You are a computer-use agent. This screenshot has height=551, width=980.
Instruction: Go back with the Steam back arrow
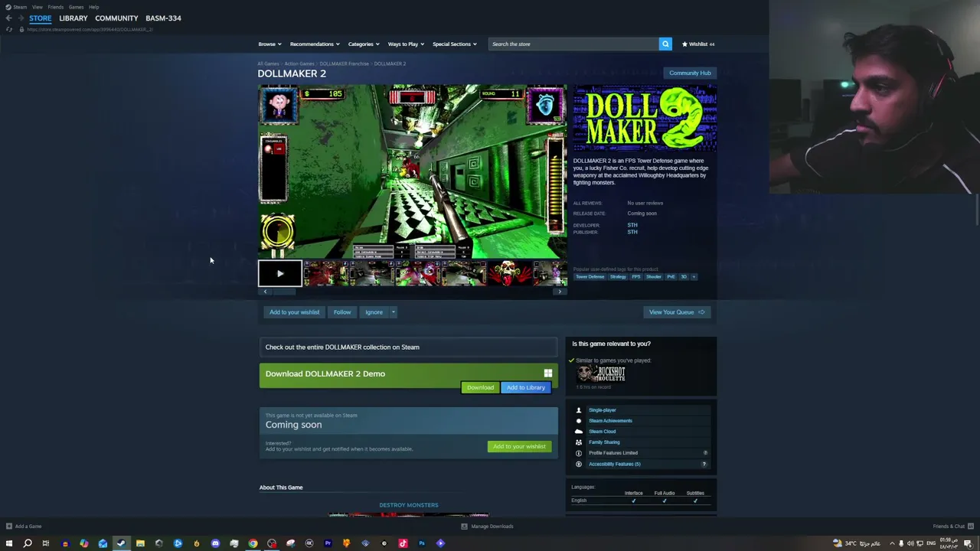(x=8, y=18)
